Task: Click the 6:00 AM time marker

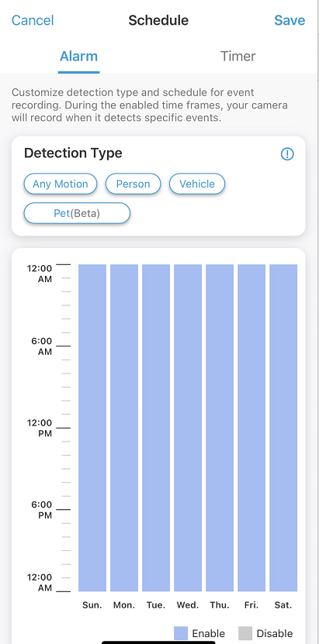Action: 43,346
